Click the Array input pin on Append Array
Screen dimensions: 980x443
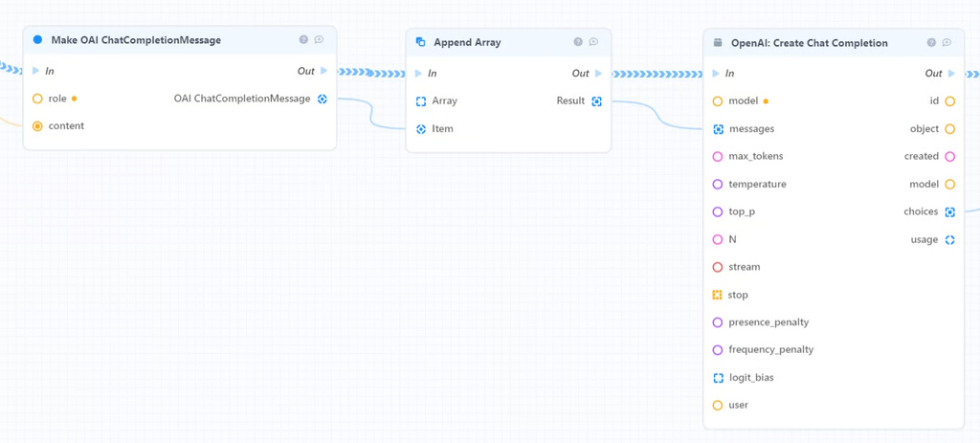[421, 100]
